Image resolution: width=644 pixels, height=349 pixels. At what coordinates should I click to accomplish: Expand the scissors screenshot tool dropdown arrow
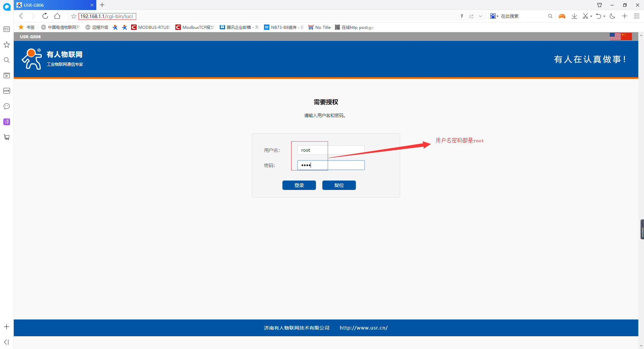(x=591, y=16)
